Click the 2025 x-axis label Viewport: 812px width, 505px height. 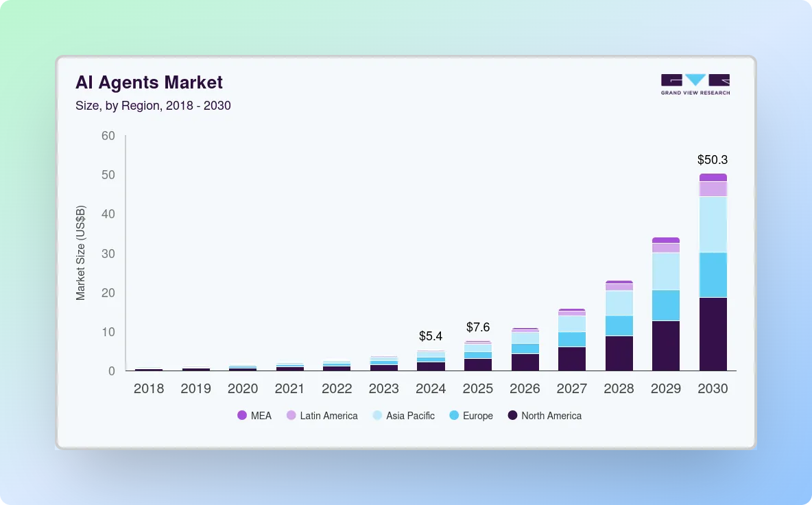click(x=478, y=388)
